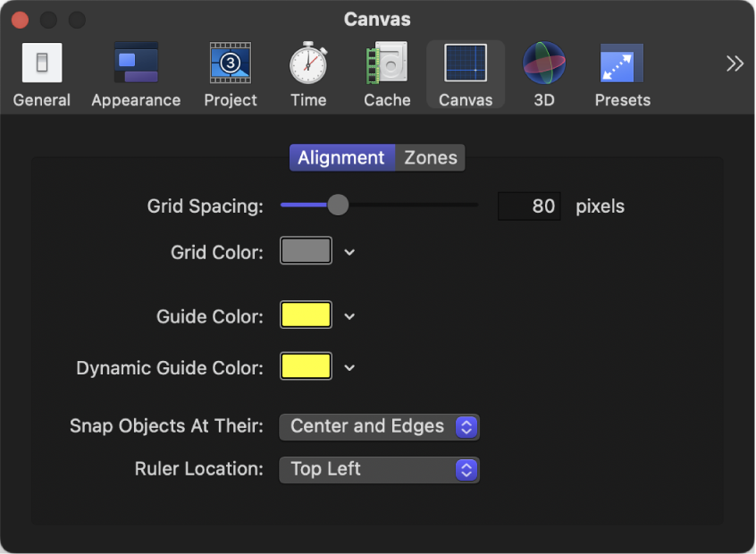Open the Grid Color dropdown
756x554 pixels.
[349, 251]
